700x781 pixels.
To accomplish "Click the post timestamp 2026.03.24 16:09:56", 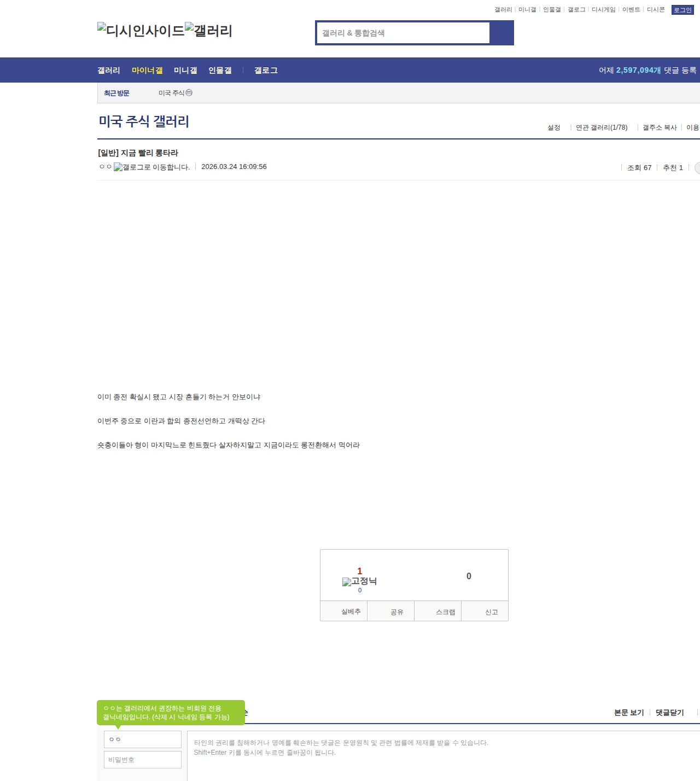I will (234, 167).
